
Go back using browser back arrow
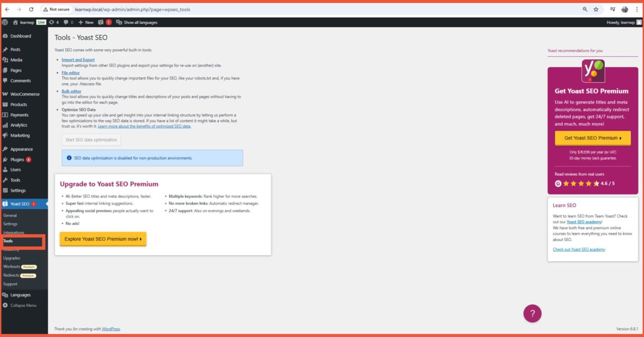7,9
